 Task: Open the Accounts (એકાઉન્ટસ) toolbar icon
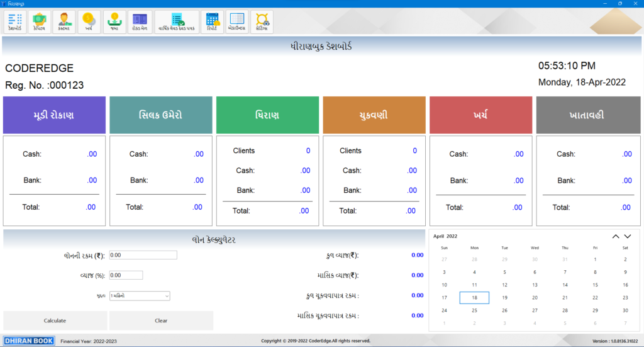(236, 21)
